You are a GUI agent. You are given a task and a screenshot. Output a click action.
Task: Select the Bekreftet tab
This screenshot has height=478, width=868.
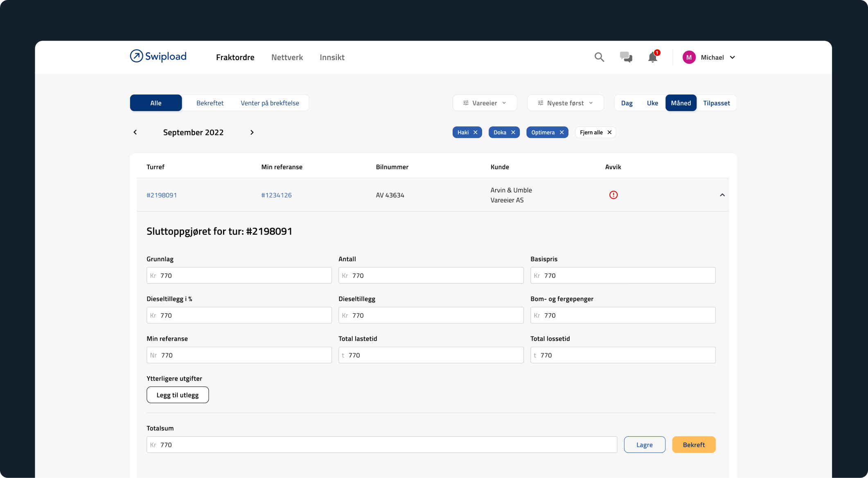pyautogui.click(x=210, y=103)
